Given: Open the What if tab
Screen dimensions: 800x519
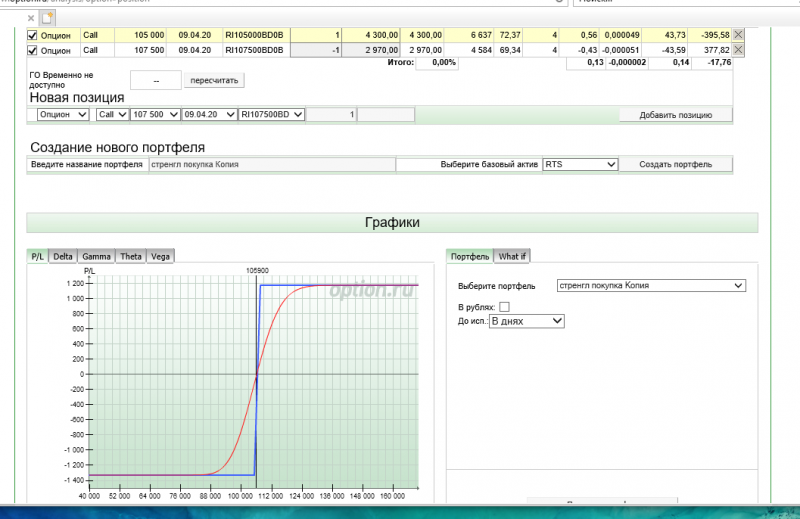Looking at the screenshot, I should point(512,256).
